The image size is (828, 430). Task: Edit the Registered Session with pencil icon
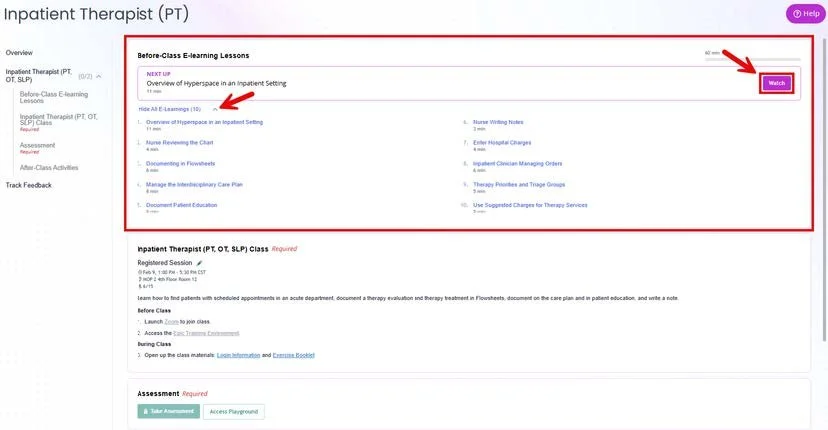click(x=199, y=263)
